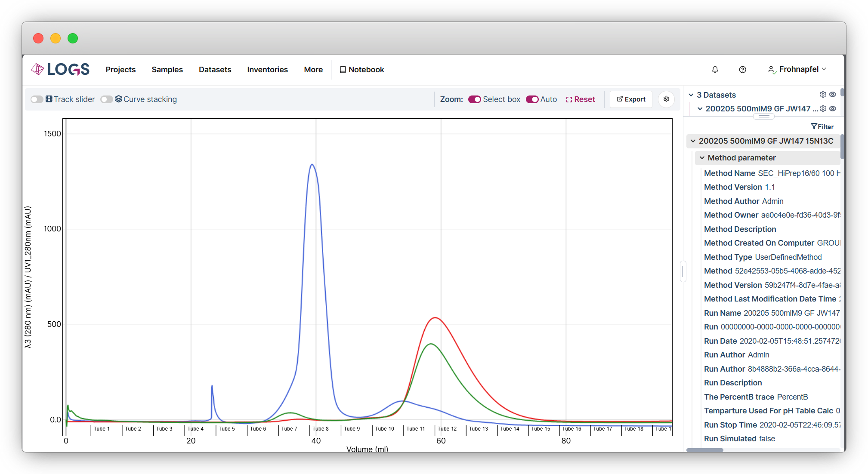Click the LOGS logo

[60, 69]
